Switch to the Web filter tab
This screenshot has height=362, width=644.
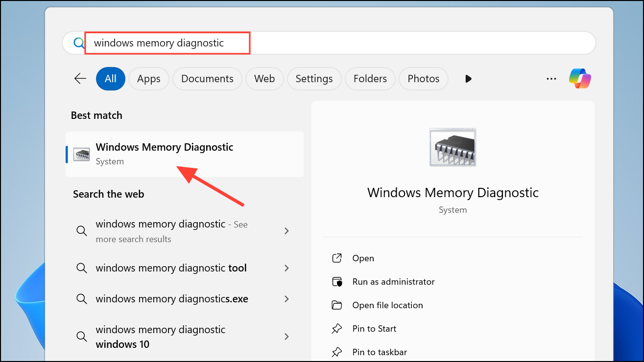(x=264, y=79)
